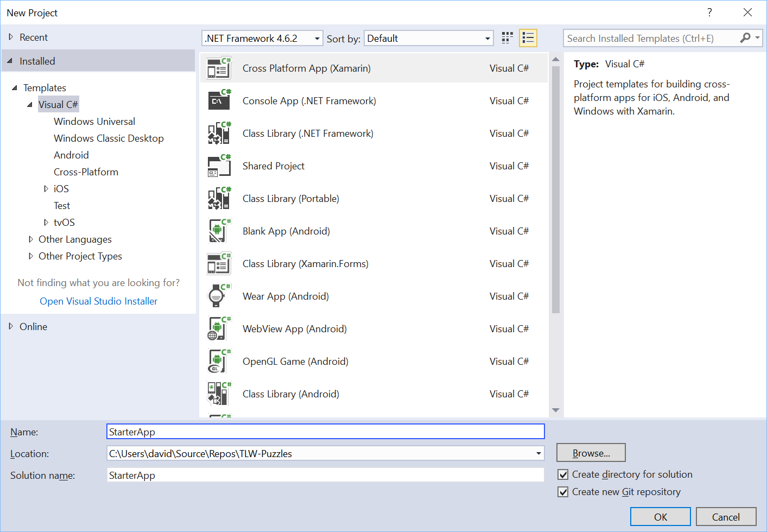Toggle Create new Git repository checkbox
This screenshot has width=767, height=532.
point(563,492)
